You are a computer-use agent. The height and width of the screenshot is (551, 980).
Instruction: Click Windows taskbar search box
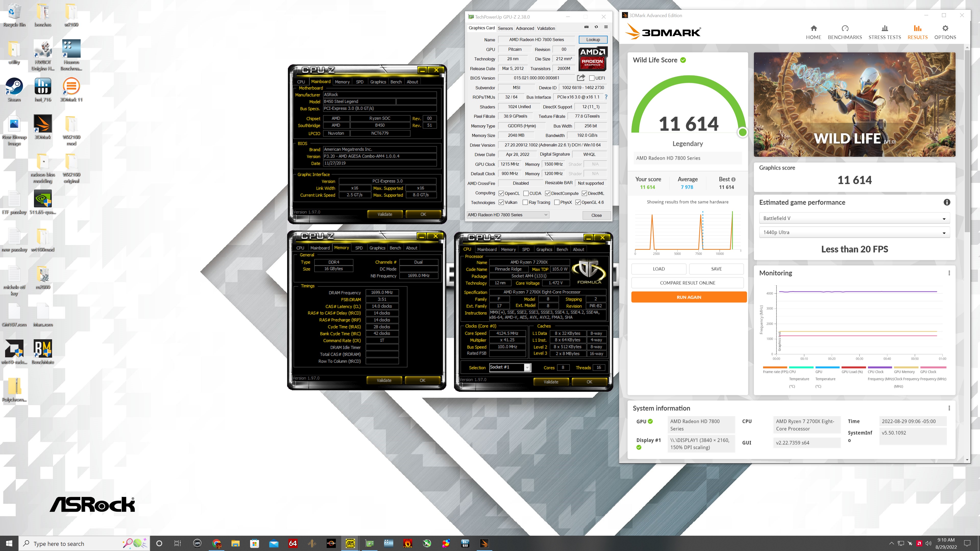(x=84, y=543)
